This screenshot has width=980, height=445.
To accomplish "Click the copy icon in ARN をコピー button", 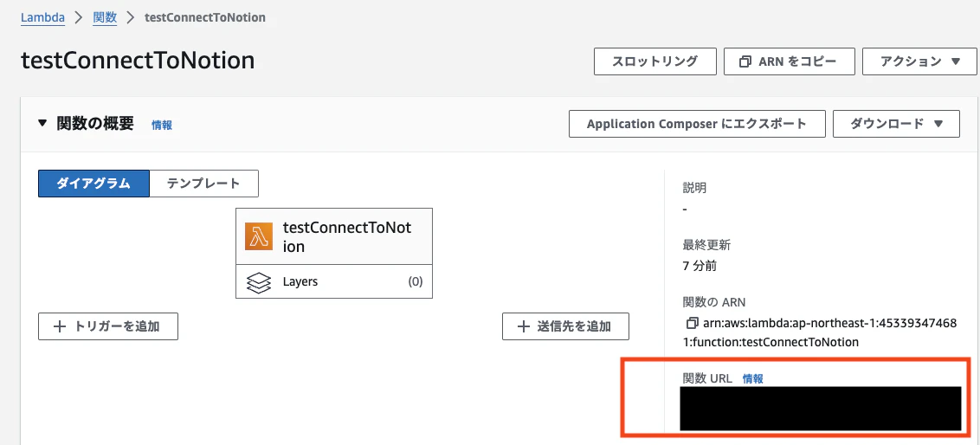I will tap(745, 61).
